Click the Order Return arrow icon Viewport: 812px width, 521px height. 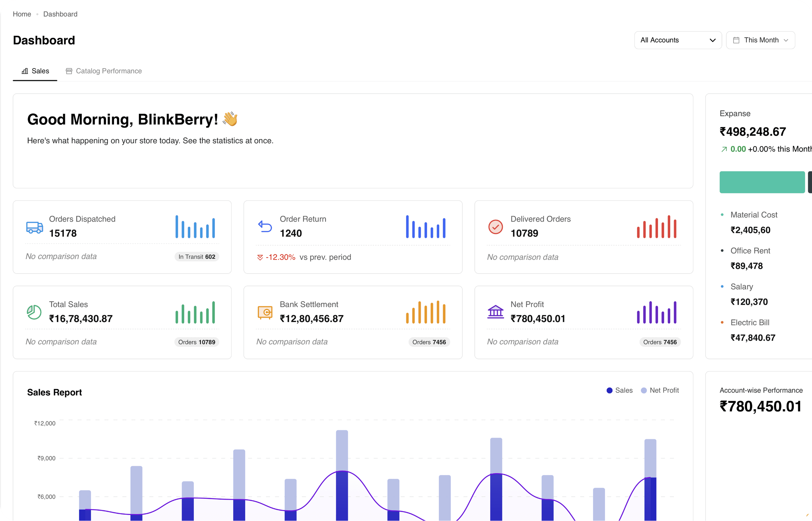[265, 226]
